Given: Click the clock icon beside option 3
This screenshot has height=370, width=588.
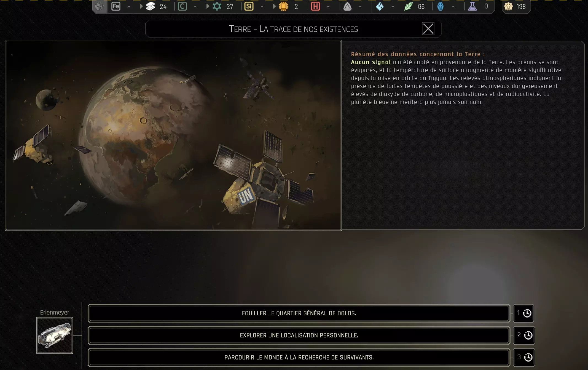Looking at the screenshot, I should pos(528,357).
